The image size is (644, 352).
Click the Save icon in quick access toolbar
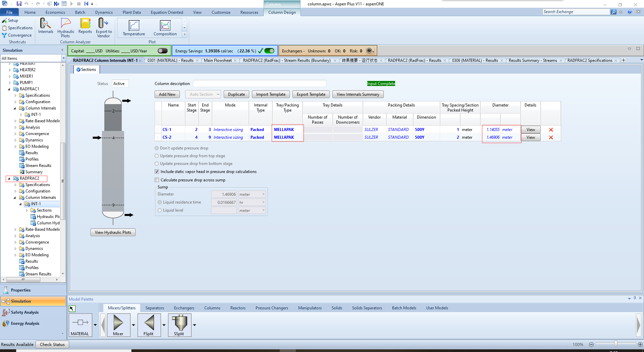(x=19, y=4)
